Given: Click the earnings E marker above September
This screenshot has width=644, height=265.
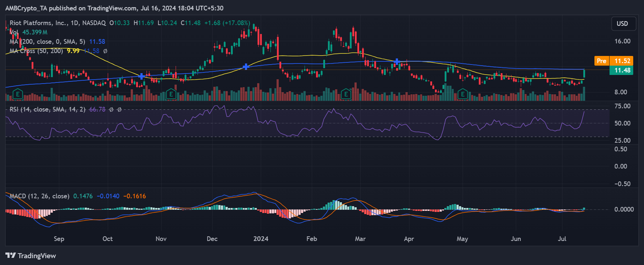Looking at the screenshot, I should coord(18,95).
